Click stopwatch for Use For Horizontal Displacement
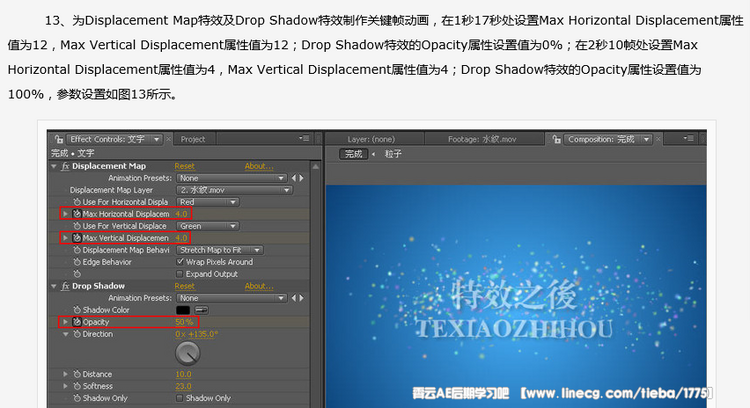Image resolution: width=750 pixels, height=408 pixels. point(77,202)
